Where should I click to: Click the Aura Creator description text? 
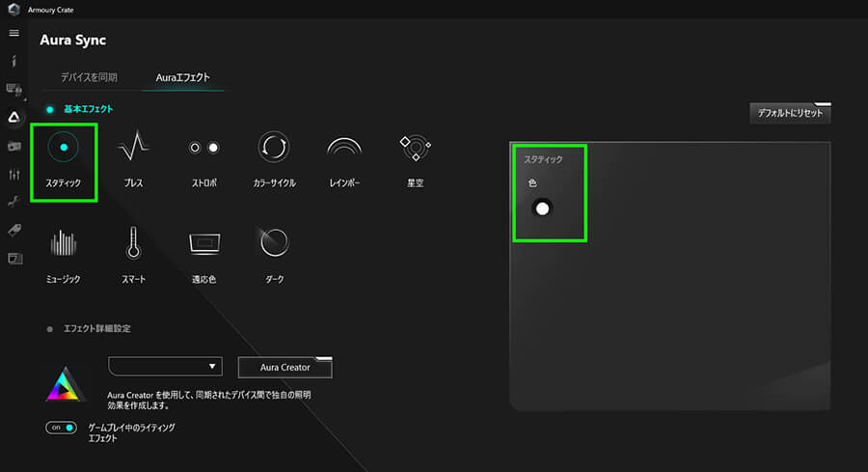208,400
